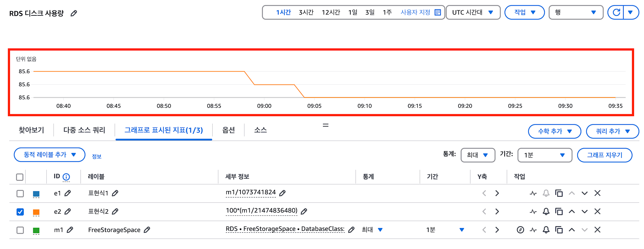The image size is (644, 249).
Task: Open the 행 graph type dropdown
Action: [576, 12]
